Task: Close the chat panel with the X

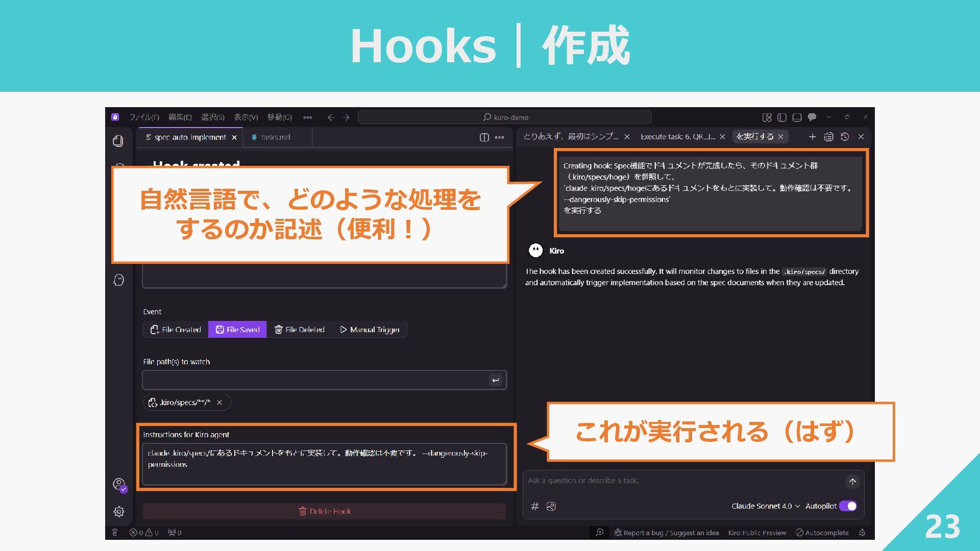Action: [x=861, y=137]
